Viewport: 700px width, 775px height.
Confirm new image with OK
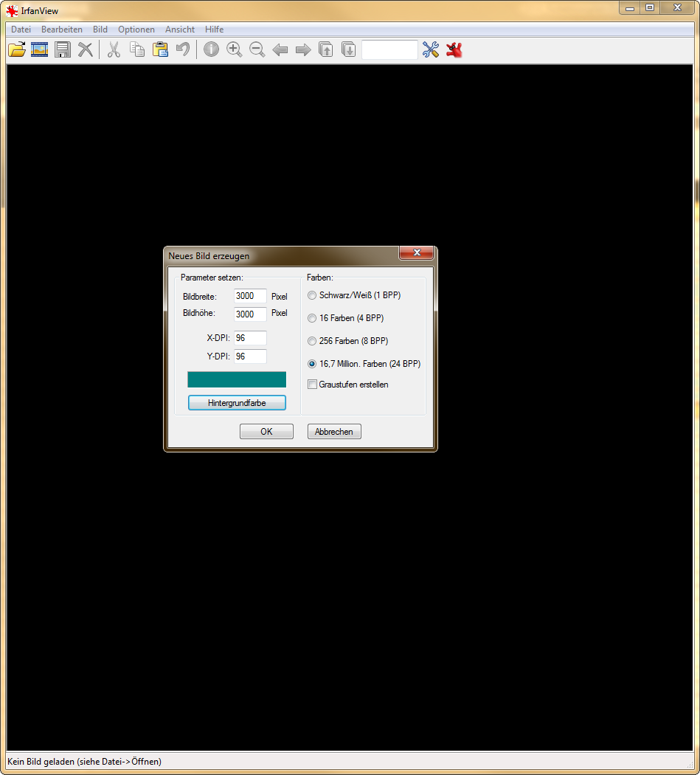[x=266, y=432]
